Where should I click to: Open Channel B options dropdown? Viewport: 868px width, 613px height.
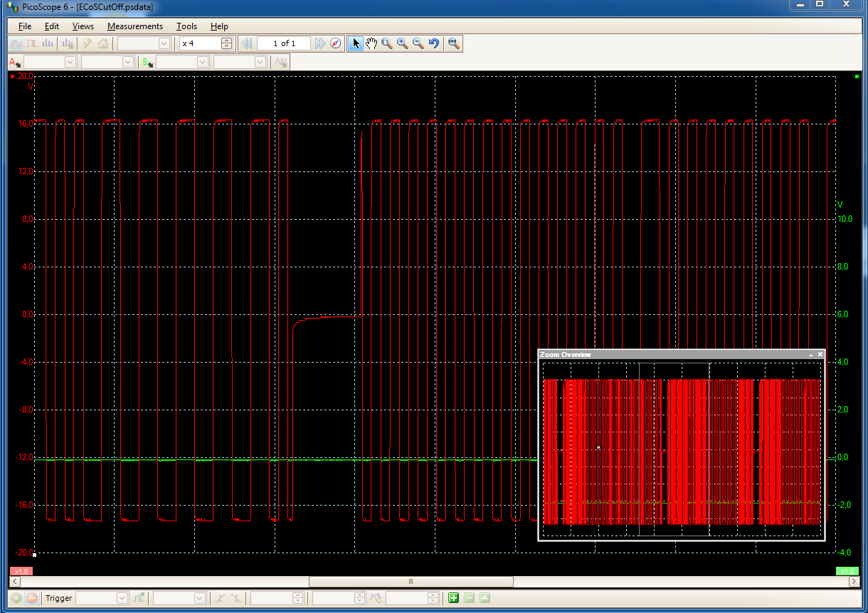point(147,63)
